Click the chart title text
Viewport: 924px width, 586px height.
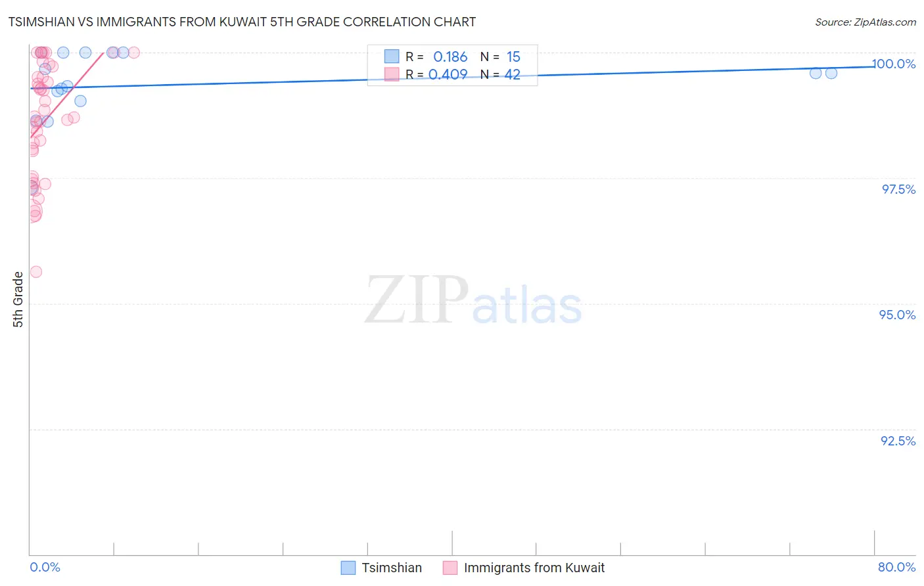[242, 22]
